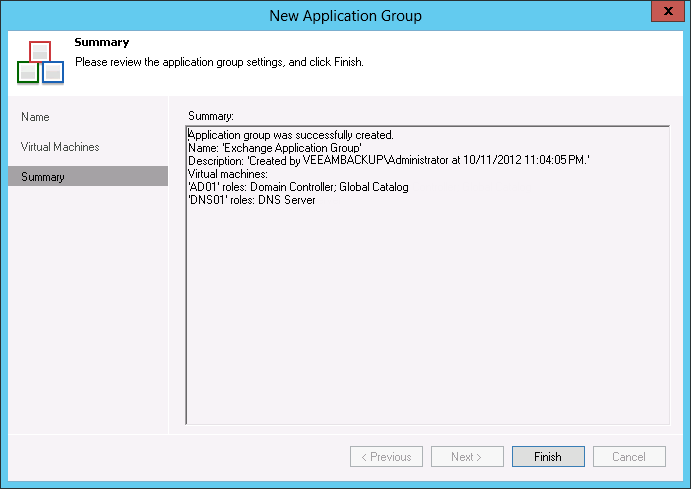Select the 'Exchange Application Group' name line
The width and height of the screenshot is (691, 489).
pyautogui.click(x=275, y=148)
